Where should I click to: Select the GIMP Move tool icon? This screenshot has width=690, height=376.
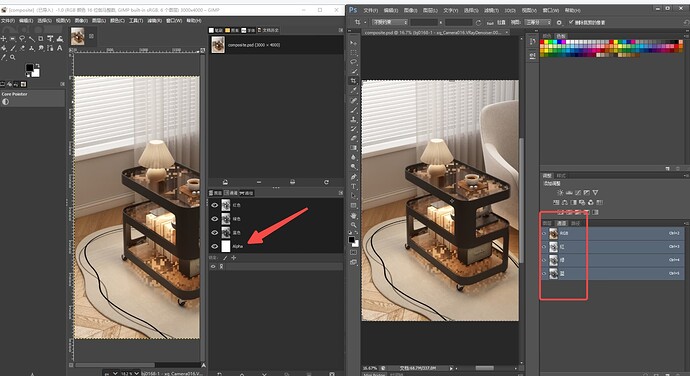(4, 39)
